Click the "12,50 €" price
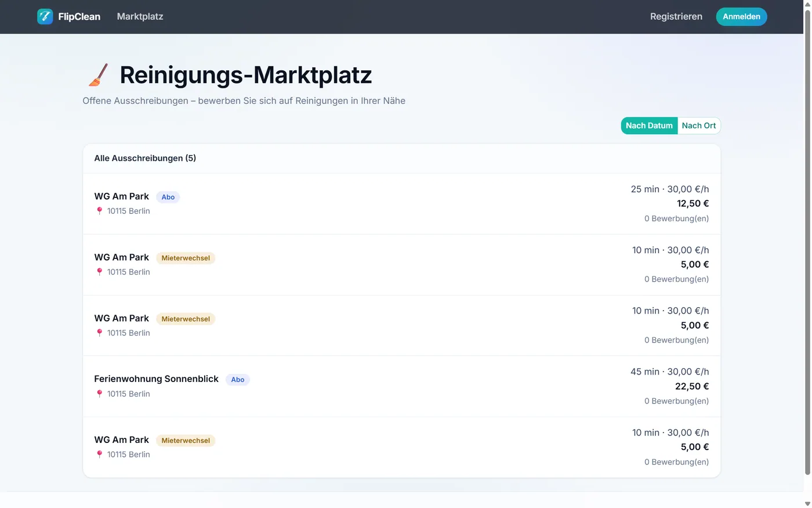The height and width of the screenshot is (508, 812). (x=693, y=204)
